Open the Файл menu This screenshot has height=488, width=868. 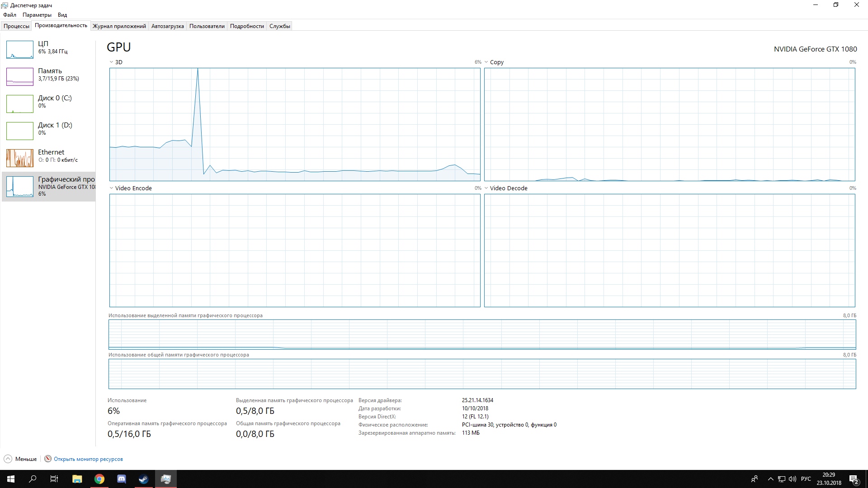tap(9, 15)
